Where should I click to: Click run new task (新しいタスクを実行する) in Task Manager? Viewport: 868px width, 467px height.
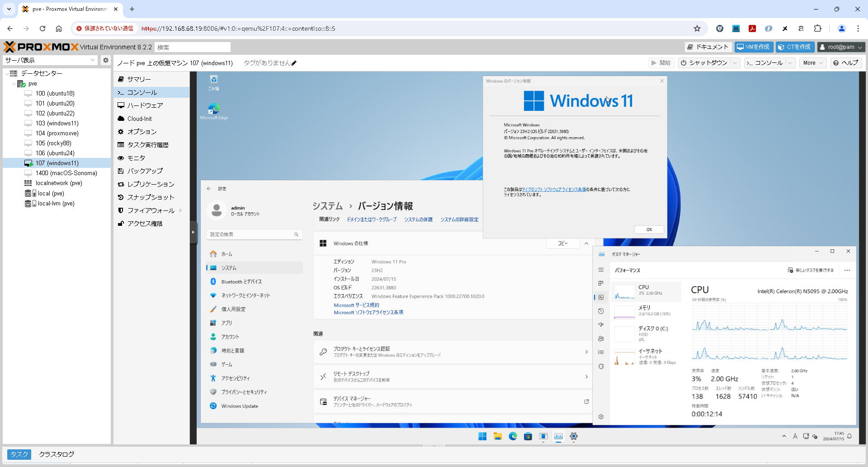pos(811,270)
